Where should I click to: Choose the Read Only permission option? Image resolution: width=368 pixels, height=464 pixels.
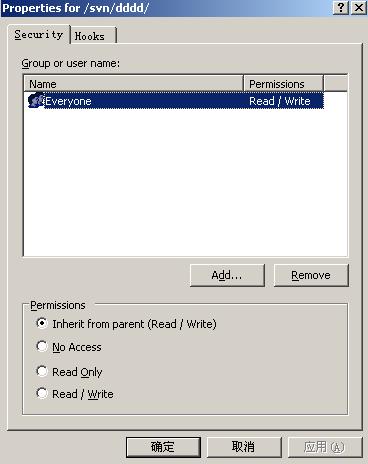pyautogui.click(x=69, y=372)
